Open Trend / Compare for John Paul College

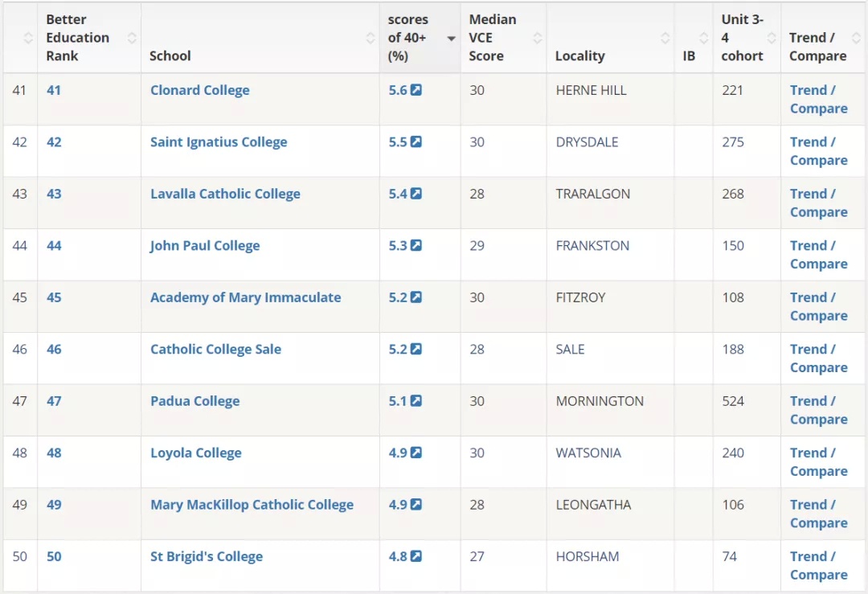[x=819, y=255]
